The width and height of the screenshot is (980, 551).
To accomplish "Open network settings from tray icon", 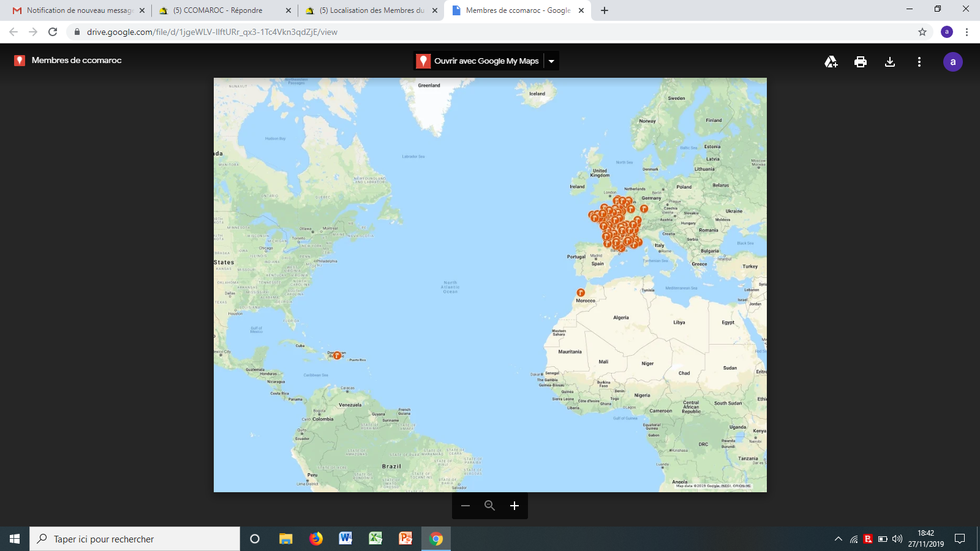I will 854,539.
